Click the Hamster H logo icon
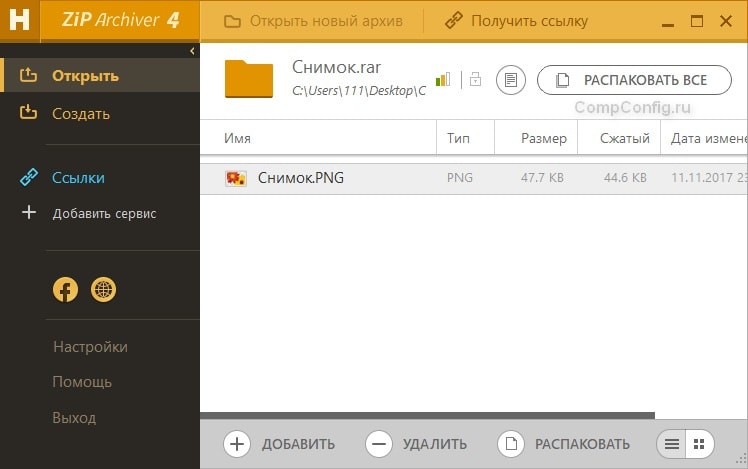 [x=20, y=21]
